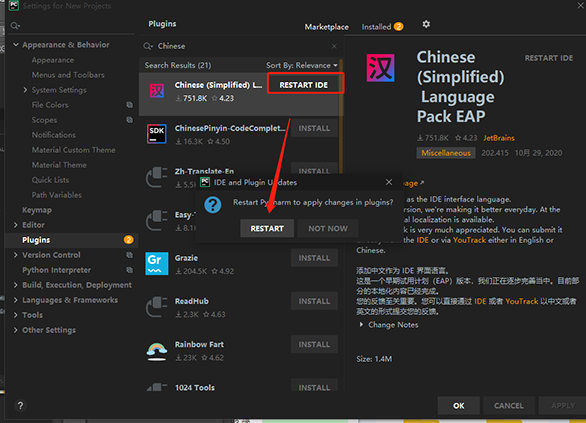Open the Sort By Relevance dropdown
The image size is (586, 423).
[x=302, y=65]
